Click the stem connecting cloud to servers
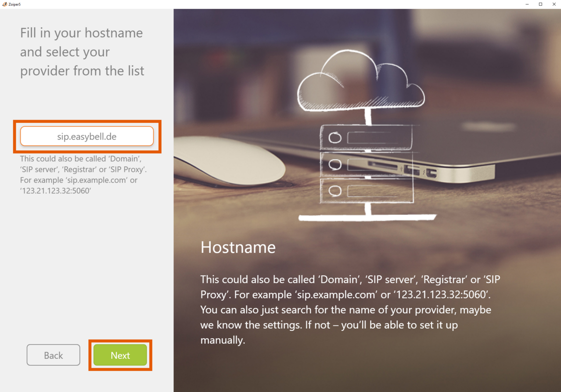561x392 pixels. point(368,117)
